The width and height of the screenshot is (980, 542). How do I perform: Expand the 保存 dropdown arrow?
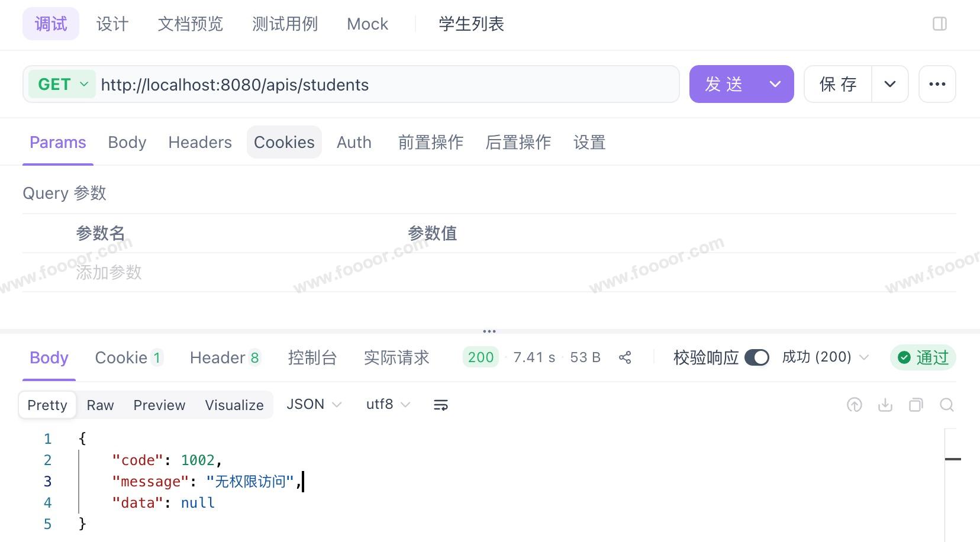(x=890, y=84)
